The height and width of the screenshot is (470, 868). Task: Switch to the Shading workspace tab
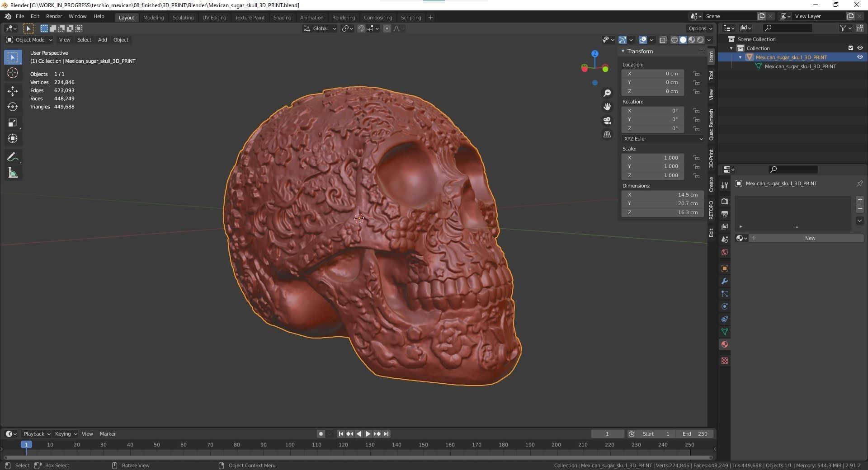282,18
